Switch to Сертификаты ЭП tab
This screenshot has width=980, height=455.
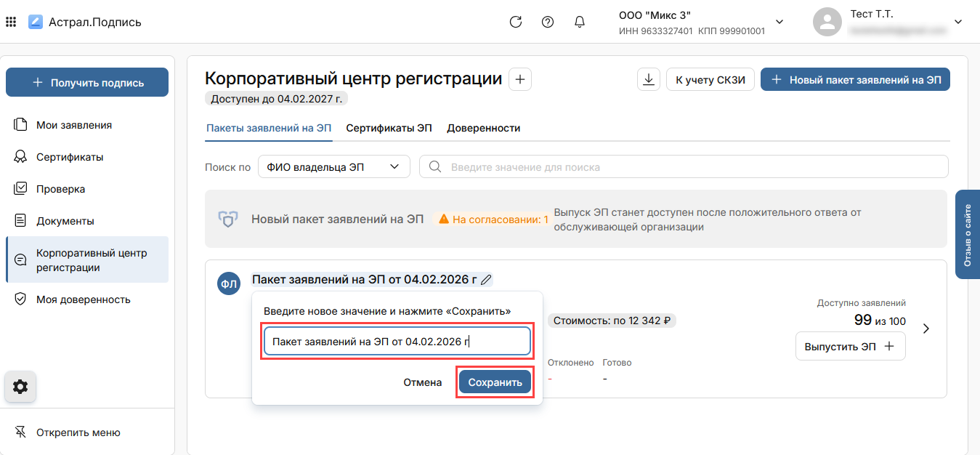[389, 128]
